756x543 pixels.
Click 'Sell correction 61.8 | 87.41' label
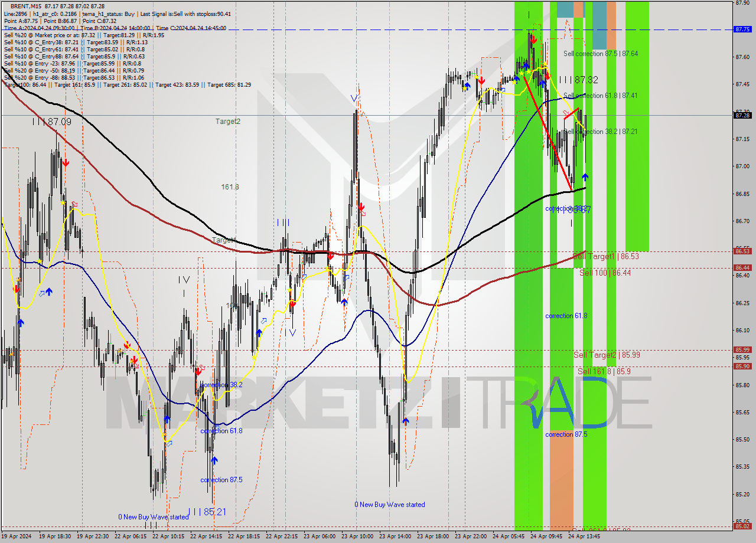pos(601,96)
